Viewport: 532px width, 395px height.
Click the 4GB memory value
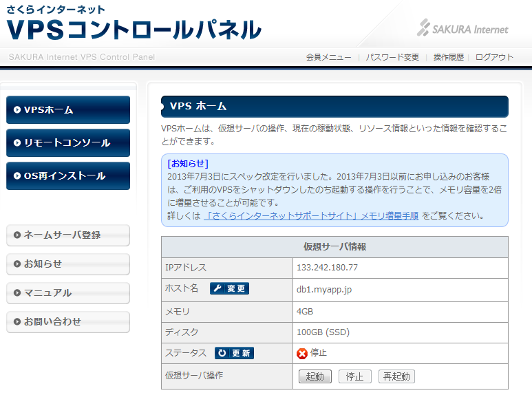(305, 312)
